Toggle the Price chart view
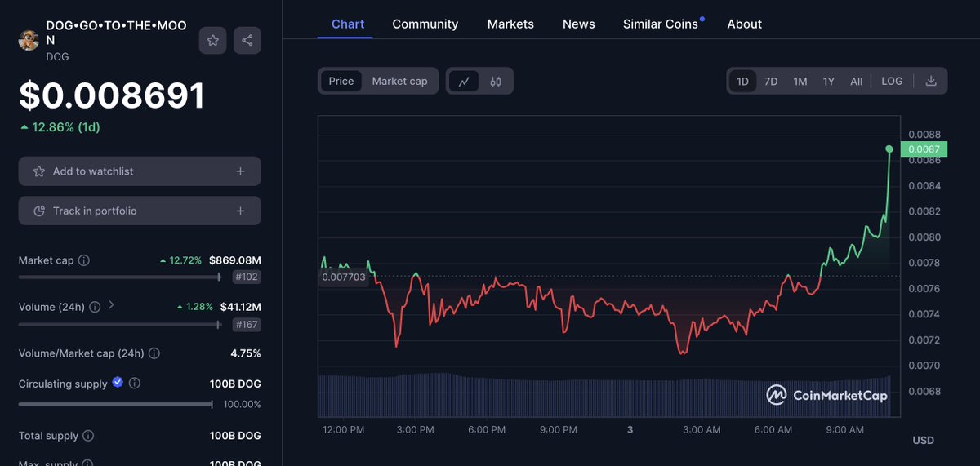Screen dimensions: 980x466 (x=341, y=81)
